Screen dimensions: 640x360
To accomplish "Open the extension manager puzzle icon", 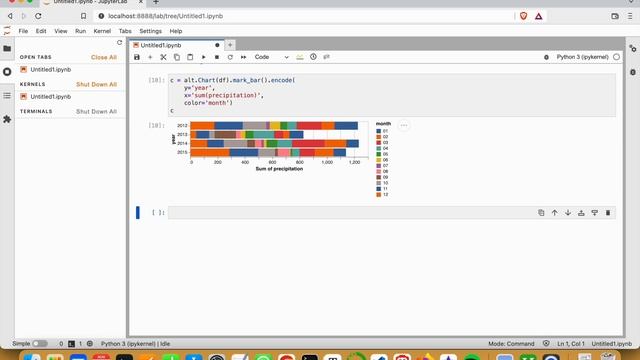I will [7, 119].
